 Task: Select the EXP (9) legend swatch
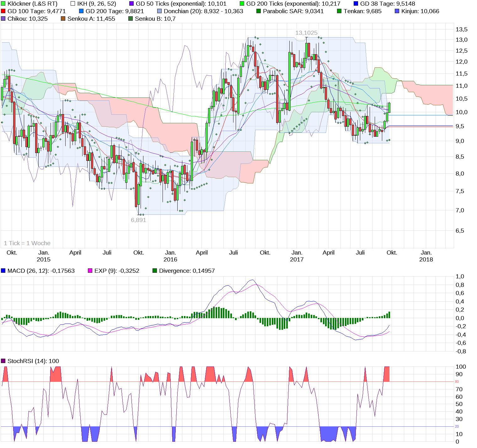pyautogui.click(x=90, y=271)
